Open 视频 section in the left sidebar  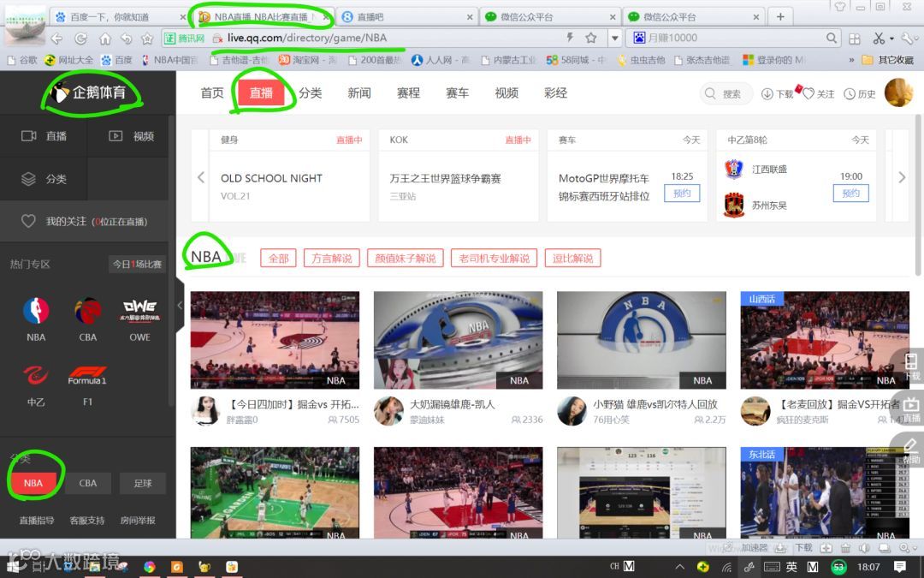132,136
